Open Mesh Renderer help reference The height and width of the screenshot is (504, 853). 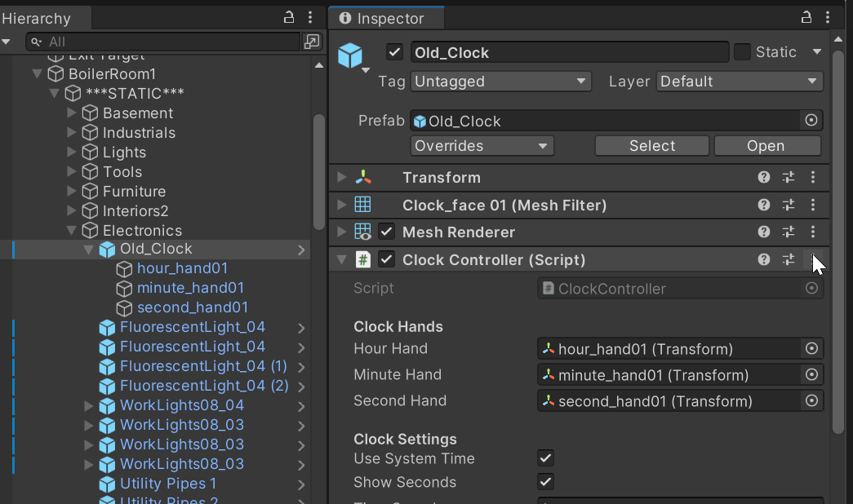[764, 232]
